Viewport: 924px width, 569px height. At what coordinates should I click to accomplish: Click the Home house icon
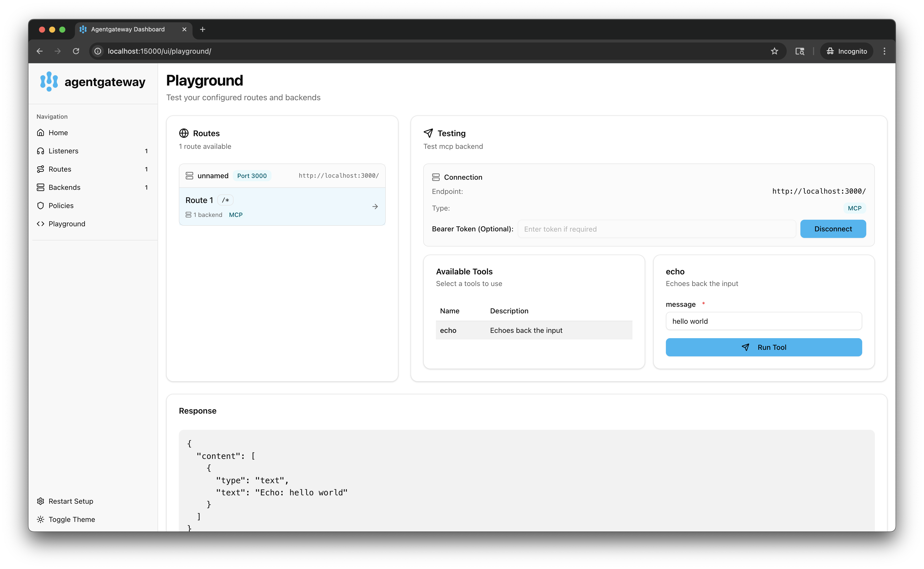(x=41, y=132)
